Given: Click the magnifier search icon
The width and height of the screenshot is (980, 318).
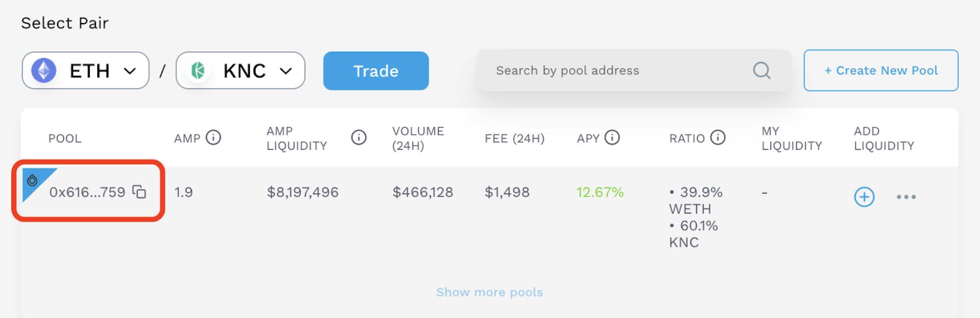Looking at the screenshot, I should pos(761,70).
